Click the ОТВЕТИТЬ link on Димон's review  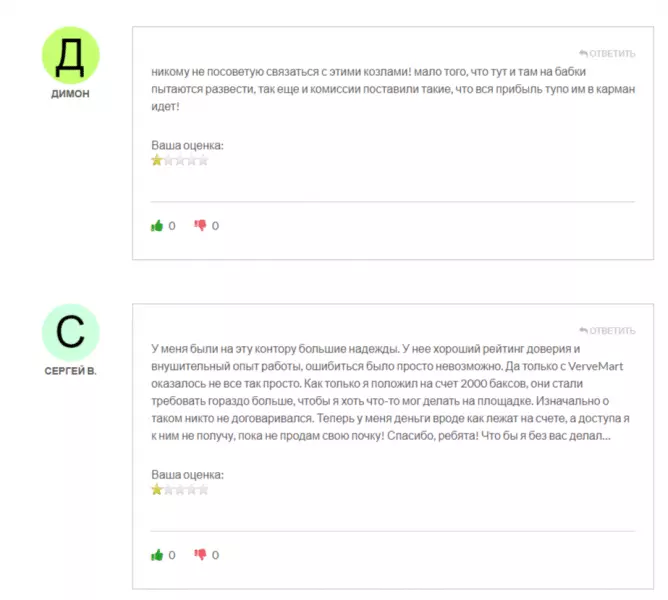tap(612, 54)
